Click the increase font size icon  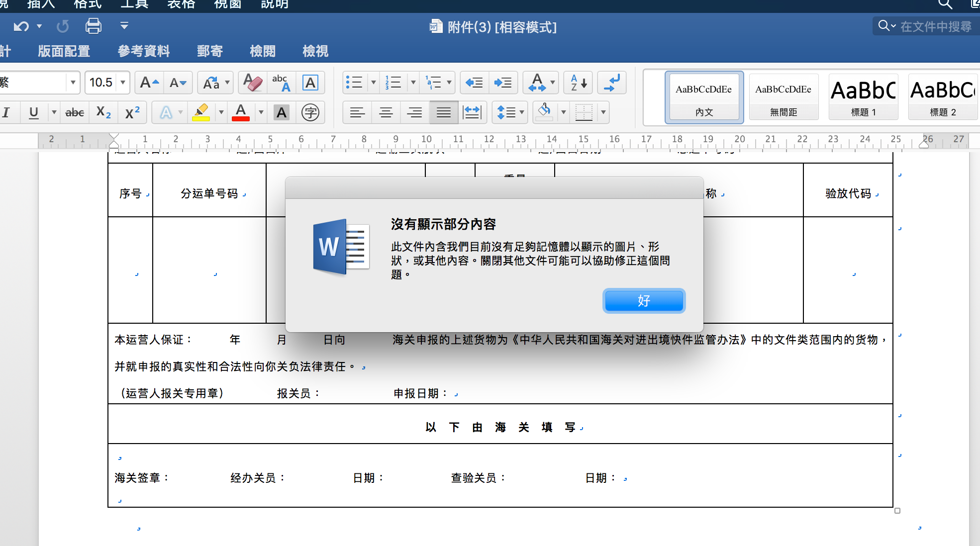click(x=149, y=83)
